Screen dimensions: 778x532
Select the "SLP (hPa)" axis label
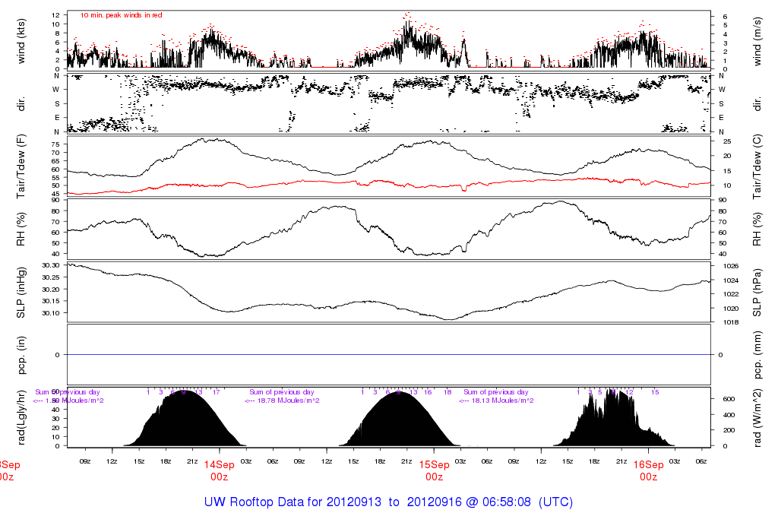tap(757, 293)
